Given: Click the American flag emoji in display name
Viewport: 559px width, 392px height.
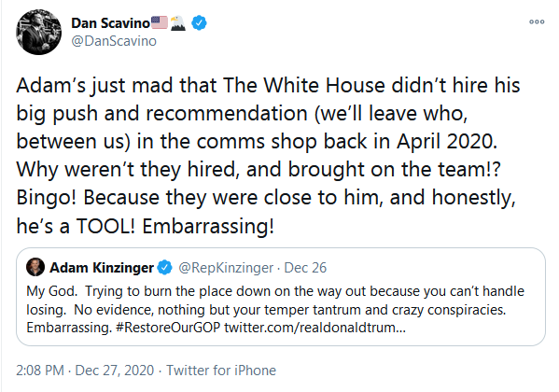Looking at the screenshot, I should (x=160, y=22).
